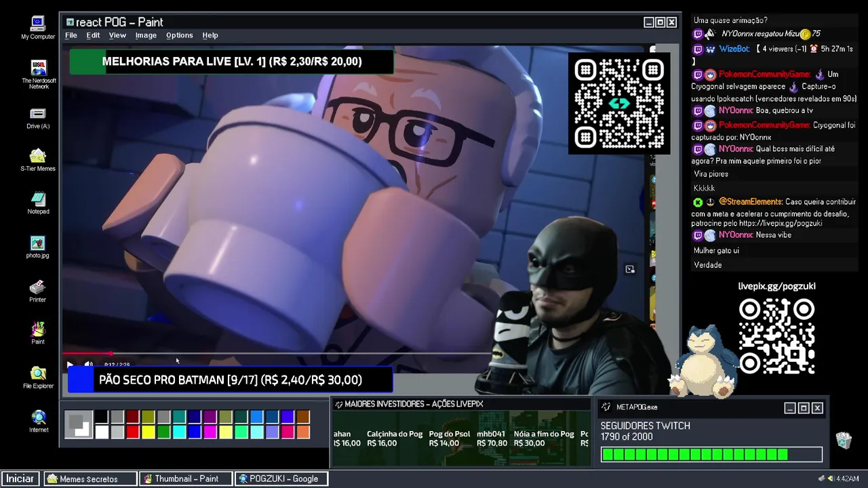Image resolution: width=868 pixels, height=488 pixels.
Task: Close the METAPOG.exe window
Action: tap(817, 408)
